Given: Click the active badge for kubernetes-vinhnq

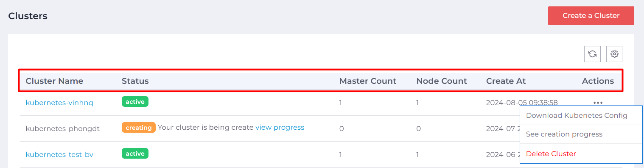Looking at the screenshot, I should pos(135,102).
